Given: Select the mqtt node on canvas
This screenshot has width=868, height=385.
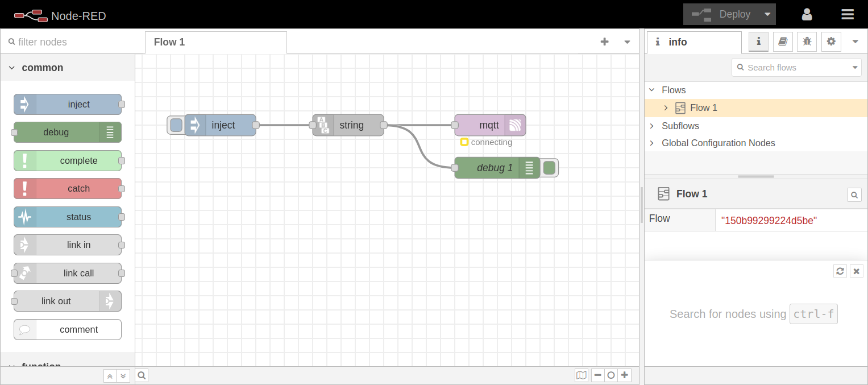Looking at the screenshot, I should click(x=490, y=125).
